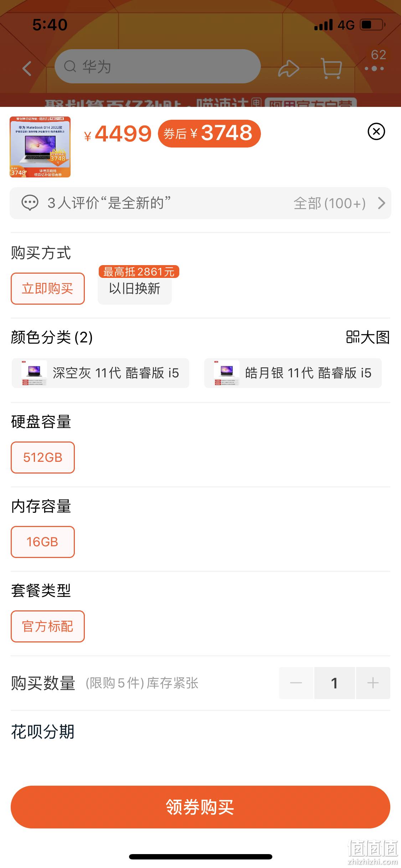Select 立即购买 purchase method

pos(48,289)
